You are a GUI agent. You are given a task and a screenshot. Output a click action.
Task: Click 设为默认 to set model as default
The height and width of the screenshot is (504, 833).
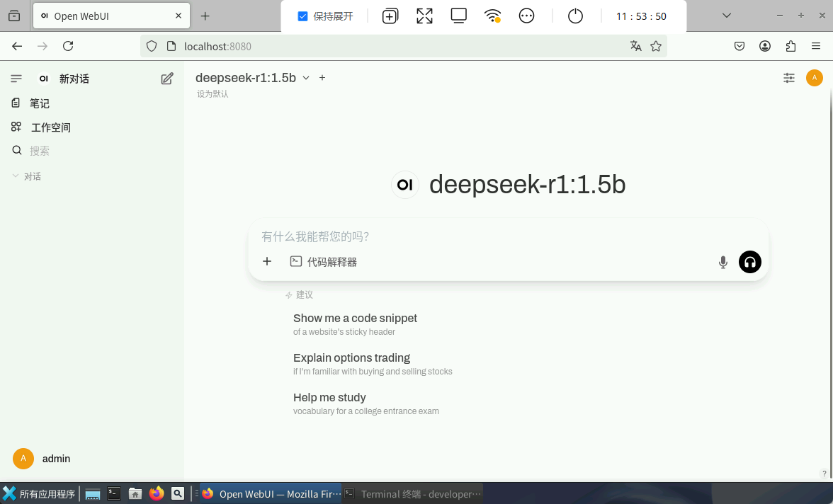pyautogui.click(x=212, y=93)
